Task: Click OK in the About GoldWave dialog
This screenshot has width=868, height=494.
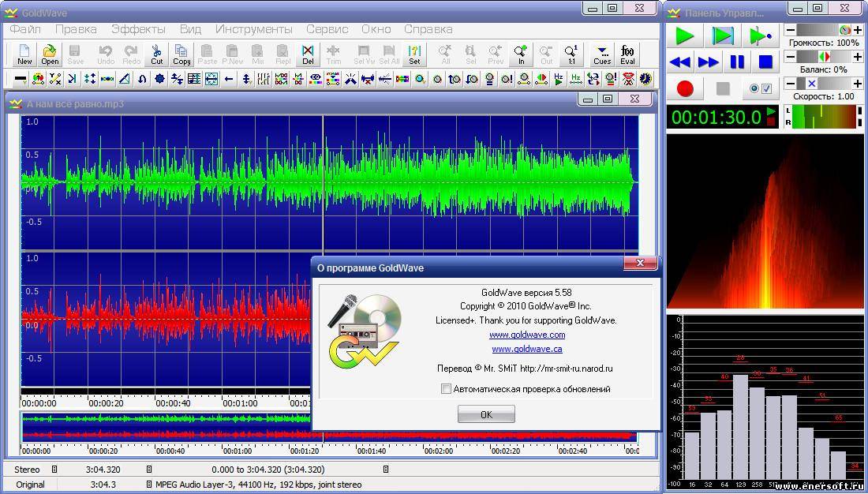Action: (x=486, y=414)
